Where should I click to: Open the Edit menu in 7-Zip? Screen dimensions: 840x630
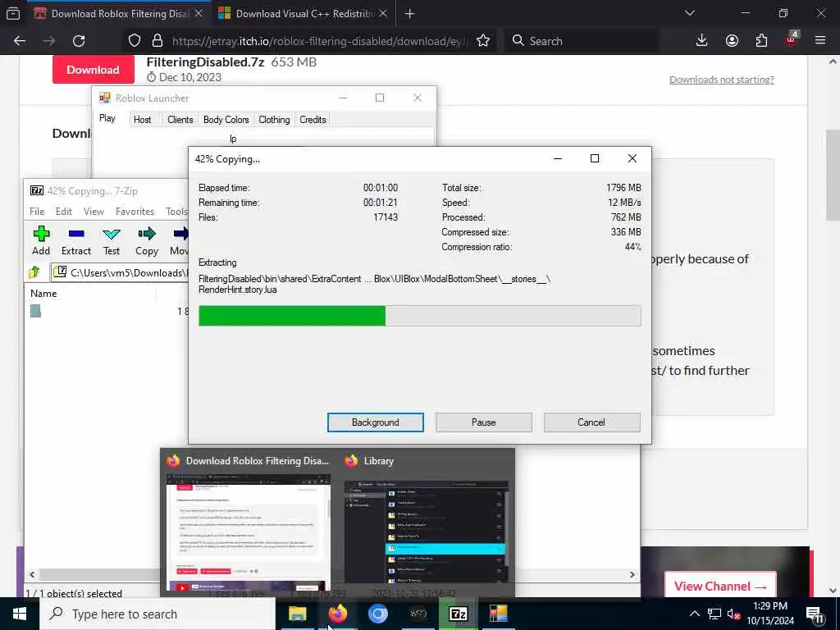coord(64,212)
